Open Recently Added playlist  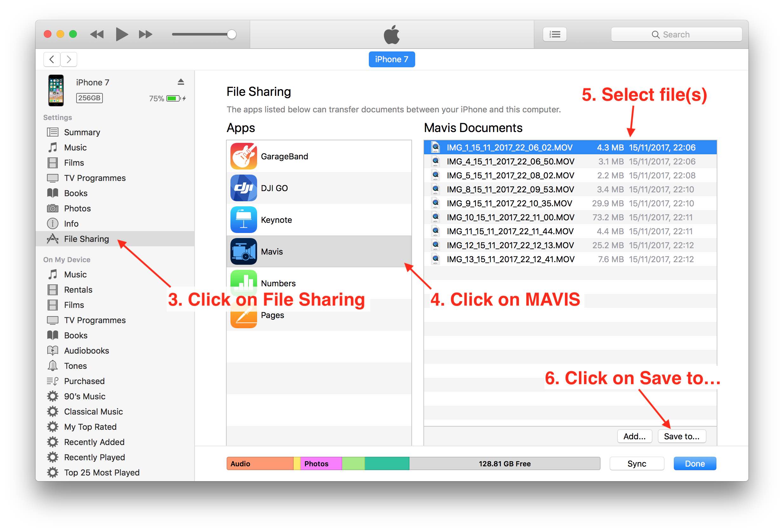click(115, 442)
